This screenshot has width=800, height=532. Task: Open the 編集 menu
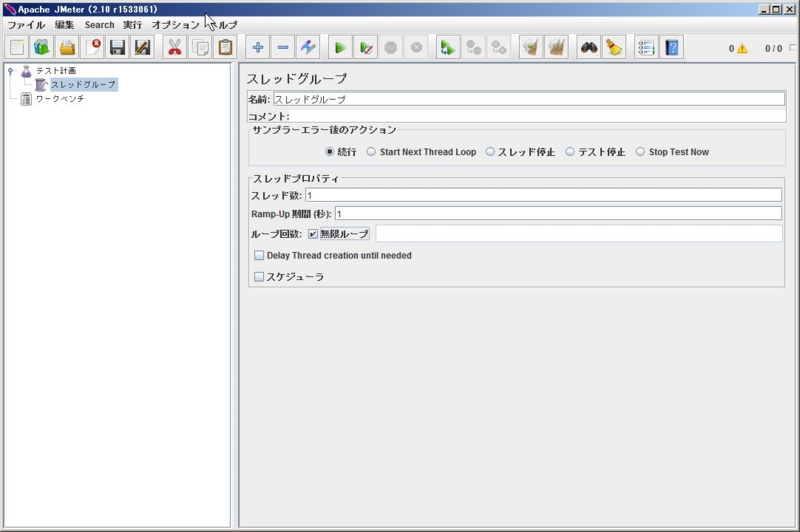[x=64, y=24]
